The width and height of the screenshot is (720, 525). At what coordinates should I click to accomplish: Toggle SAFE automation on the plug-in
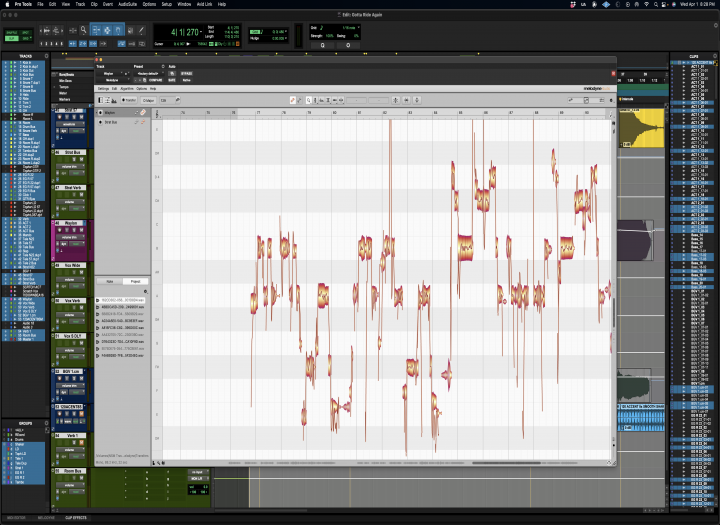tap(172, 78)
